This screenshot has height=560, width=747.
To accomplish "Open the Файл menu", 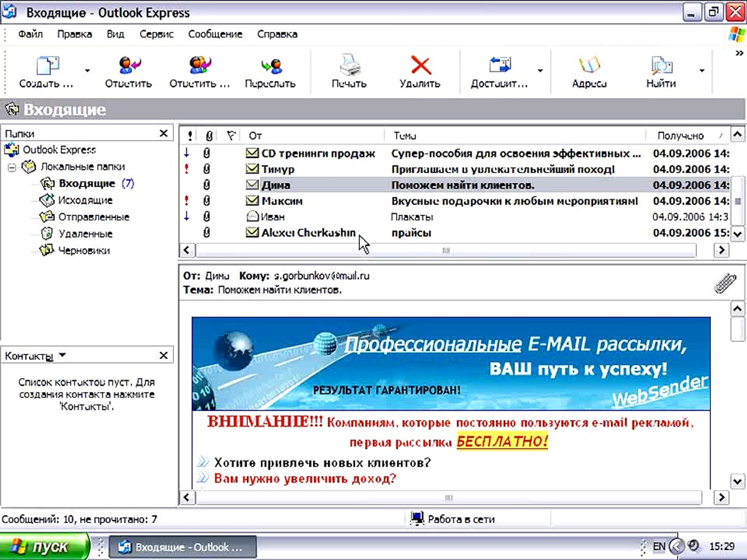I will 31,34.
